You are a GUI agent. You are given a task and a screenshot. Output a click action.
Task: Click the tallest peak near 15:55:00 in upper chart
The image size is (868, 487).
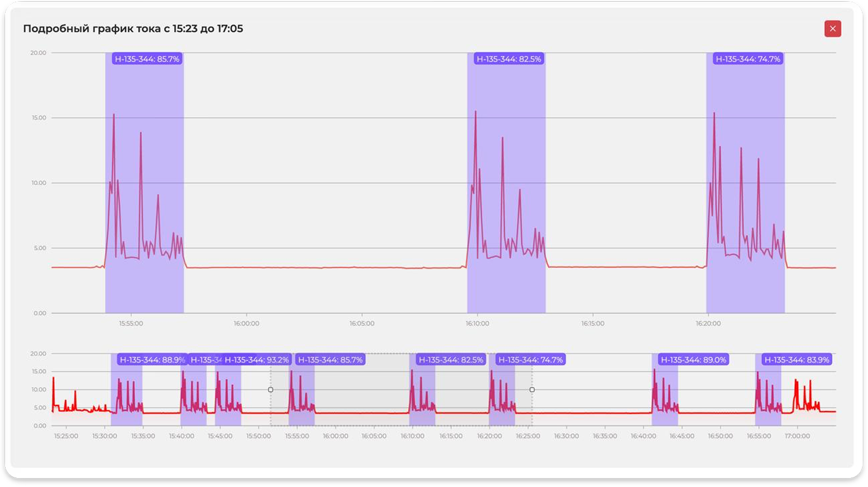[x=114, y=115]
